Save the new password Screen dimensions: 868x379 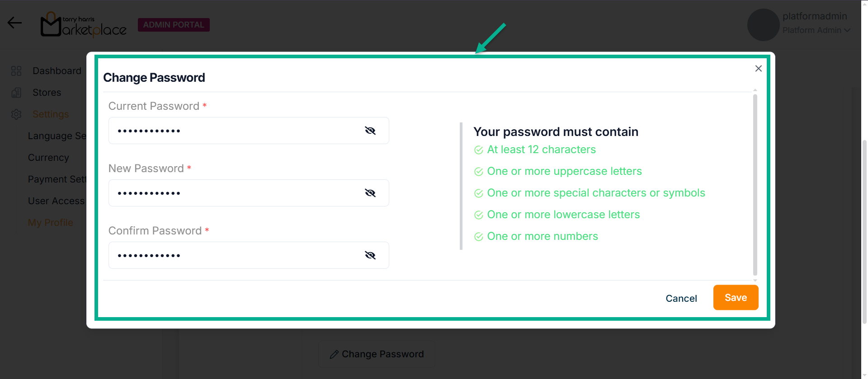[736, 298]
